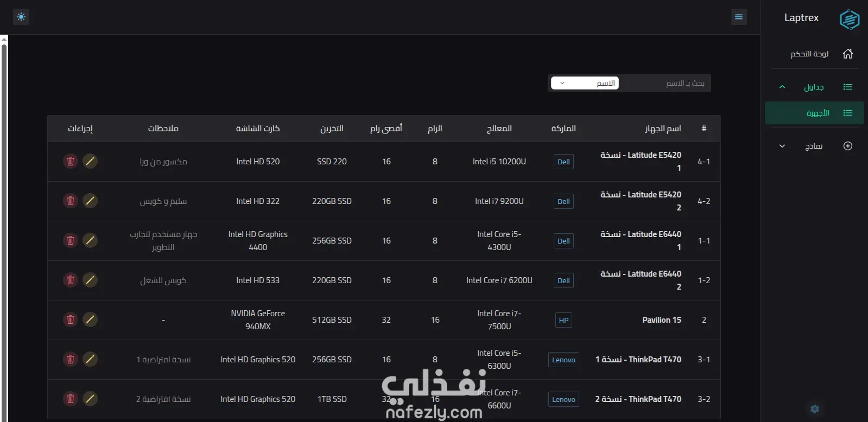The height and width of the screenshot is (422, 868).
Task: Open لوحة التحكم in the sidebar
Action: pos(814,54)
